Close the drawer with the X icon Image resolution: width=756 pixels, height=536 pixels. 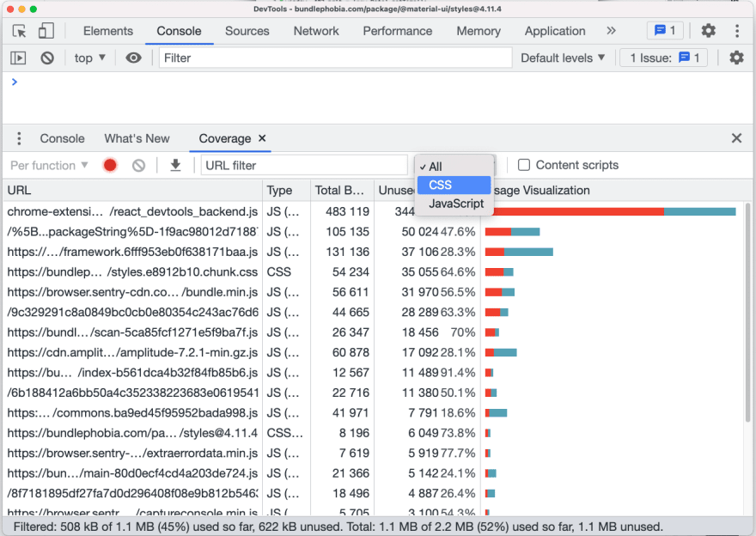(x=736, y=138)
